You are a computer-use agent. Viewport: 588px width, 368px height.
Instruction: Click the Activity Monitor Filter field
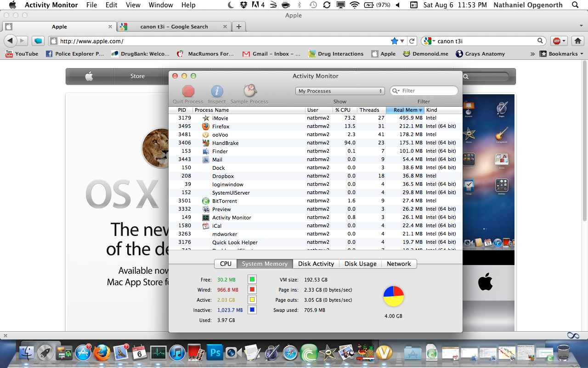pyautogui.click(x=424, y=91)
